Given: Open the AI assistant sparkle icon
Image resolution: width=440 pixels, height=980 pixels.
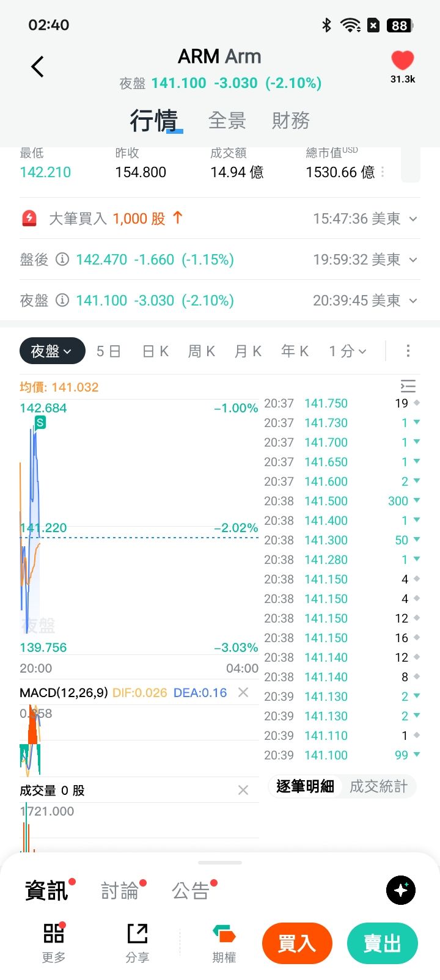Looking at the screenshot, I should click(401, 890).
